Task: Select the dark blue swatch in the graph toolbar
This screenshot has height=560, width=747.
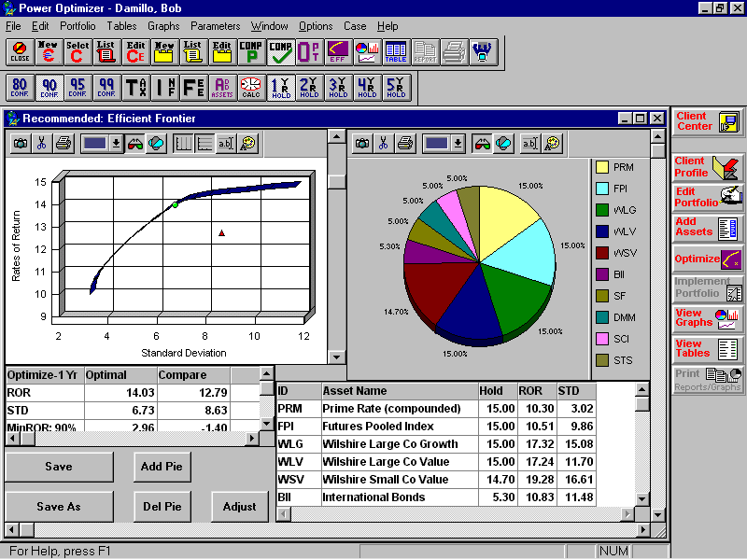Action: coord(95,143)
